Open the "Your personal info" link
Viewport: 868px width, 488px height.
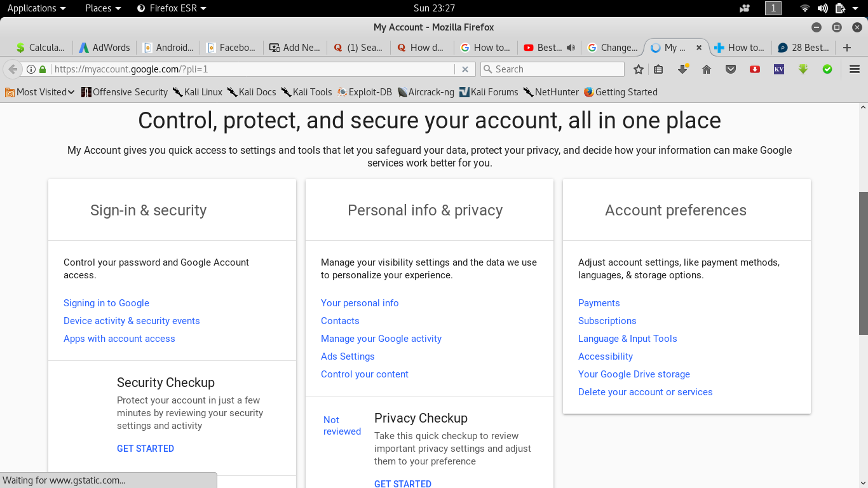[360, 303]
